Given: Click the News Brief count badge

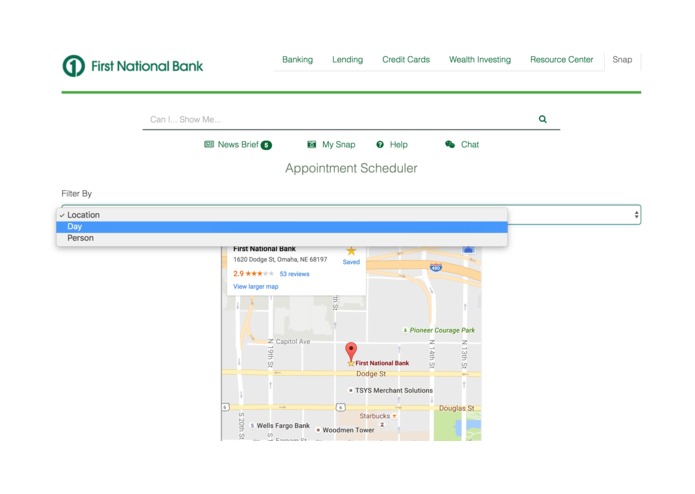Looking at the screenshot, I should [x=266, y=145].
